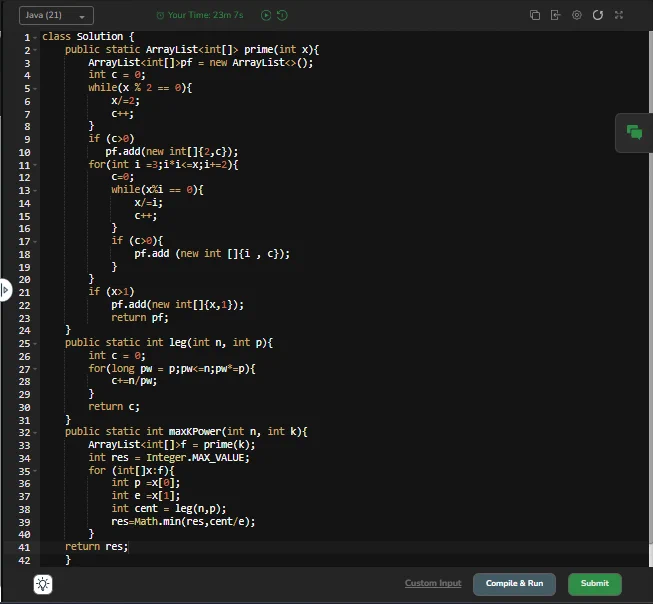
Task: Toggle fullscreen editor mode icon
Action: [x=619, y=15]
